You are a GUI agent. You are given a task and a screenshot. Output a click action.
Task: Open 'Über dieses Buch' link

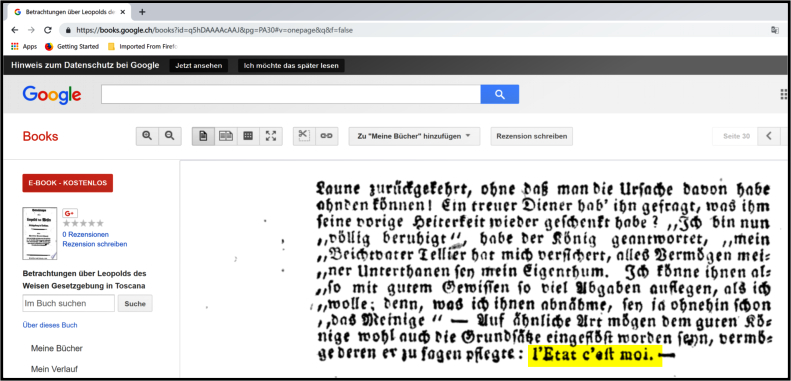50,325
